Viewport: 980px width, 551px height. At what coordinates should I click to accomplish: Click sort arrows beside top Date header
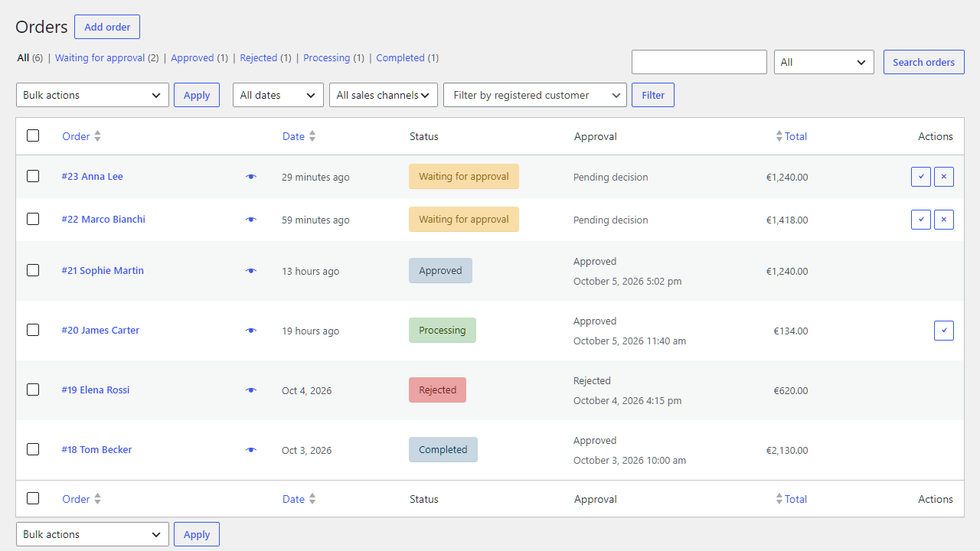[x=312, y=136]
